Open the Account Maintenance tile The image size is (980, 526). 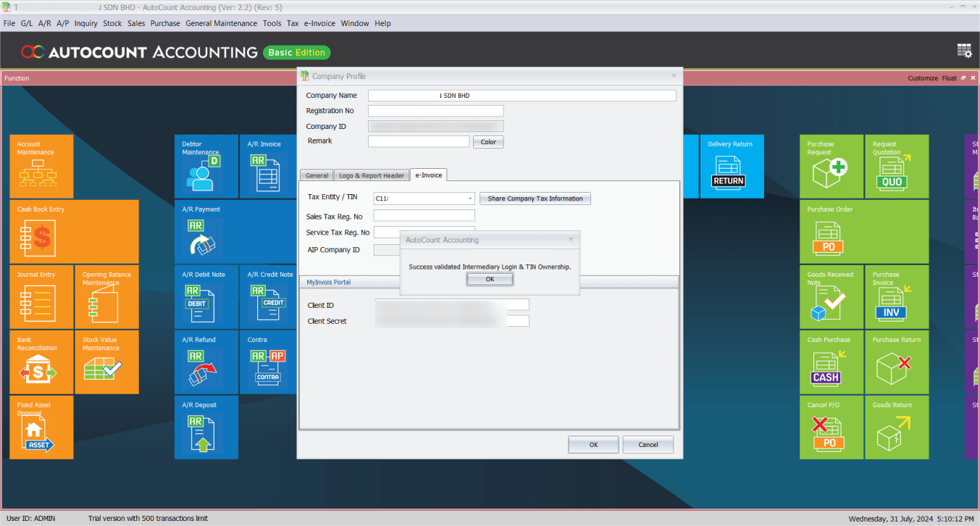pos(41,167)
